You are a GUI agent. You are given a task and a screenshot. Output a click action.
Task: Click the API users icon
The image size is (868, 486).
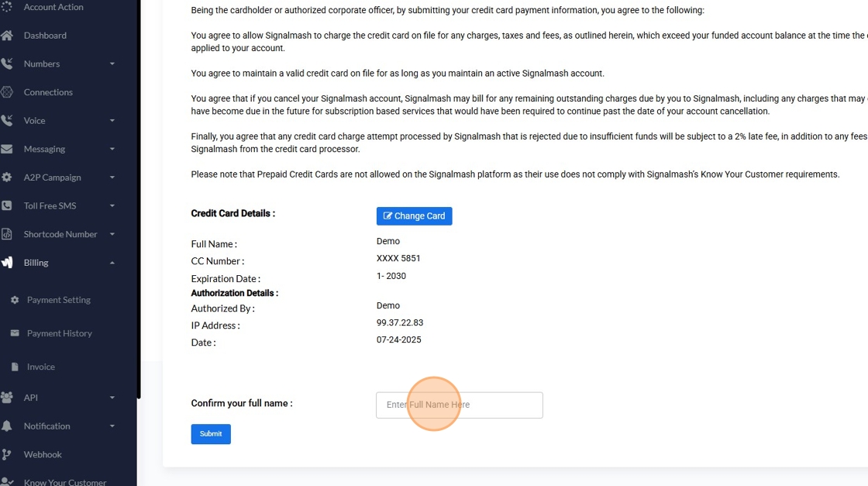pyautogui.click(x=7, y=398)
